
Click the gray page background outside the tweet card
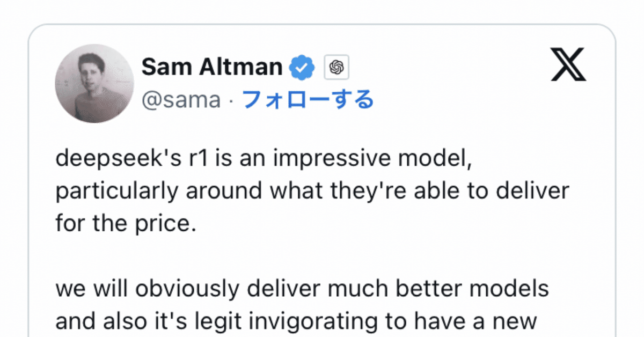click(x=13, y=161)
